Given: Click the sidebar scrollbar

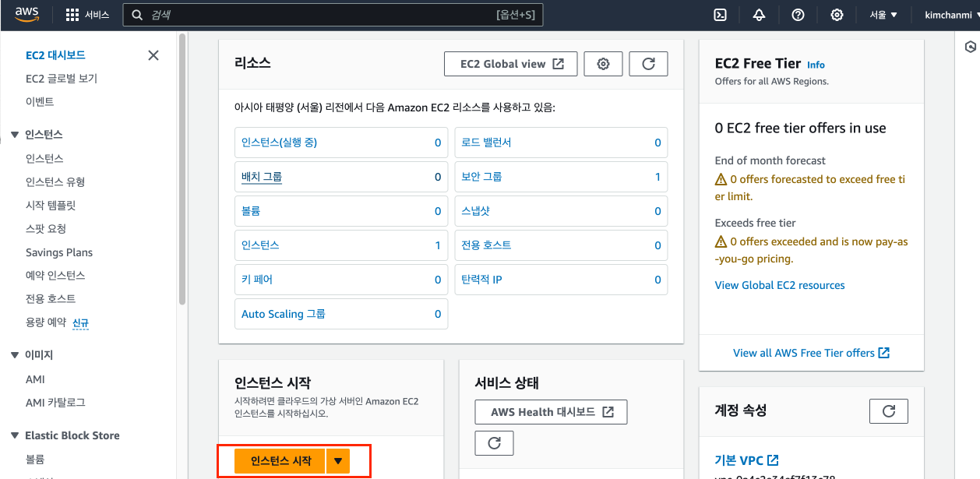Looking at the screenshot, I should [x=182, y=167].
